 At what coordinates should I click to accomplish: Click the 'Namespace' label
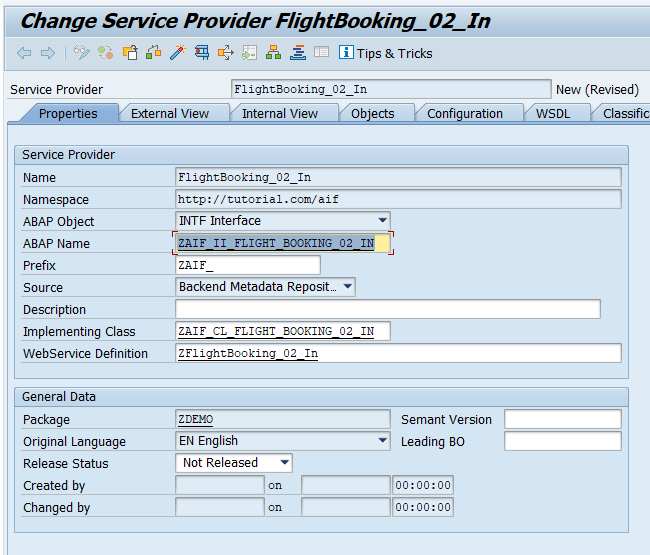pos(56,200)
